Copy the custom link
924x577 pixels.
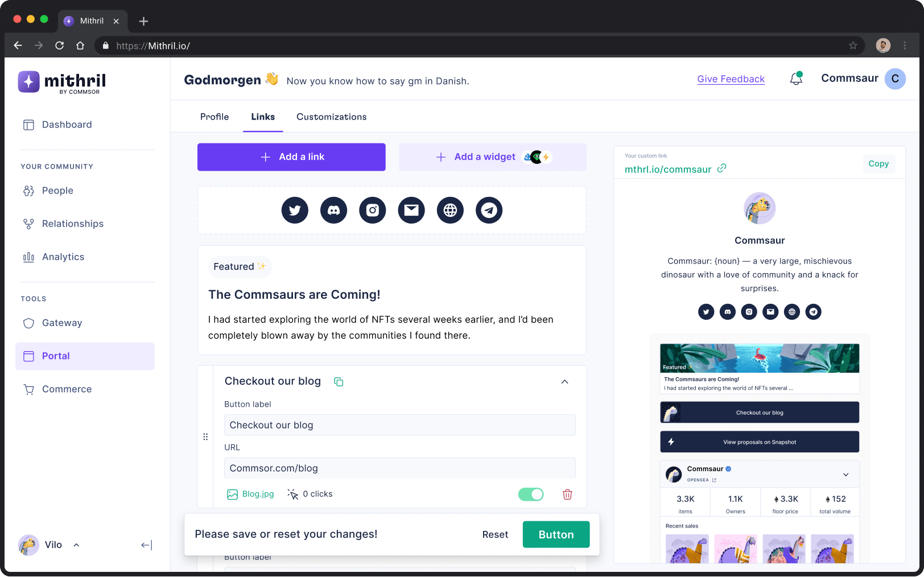878,164
